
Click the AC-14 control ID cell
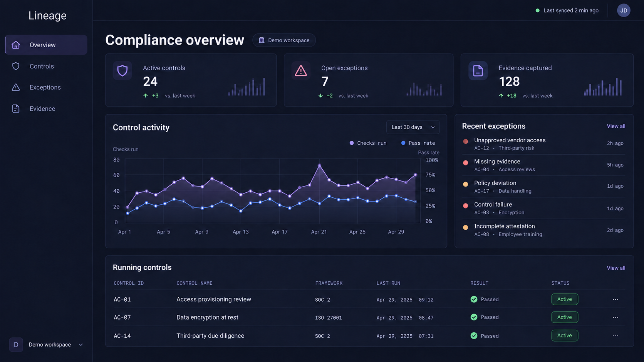(x=122, y=336)
